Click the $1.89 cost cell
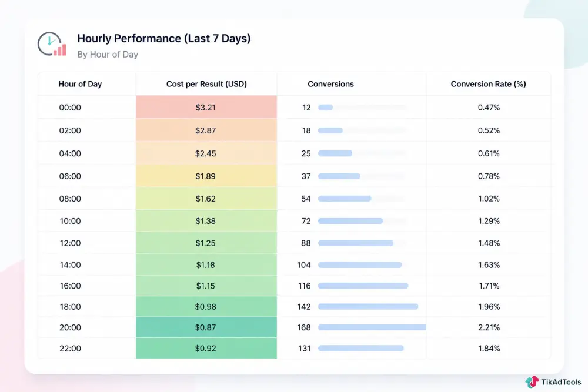The height and width of the screenshot is (392, 588). pos(206,176)
